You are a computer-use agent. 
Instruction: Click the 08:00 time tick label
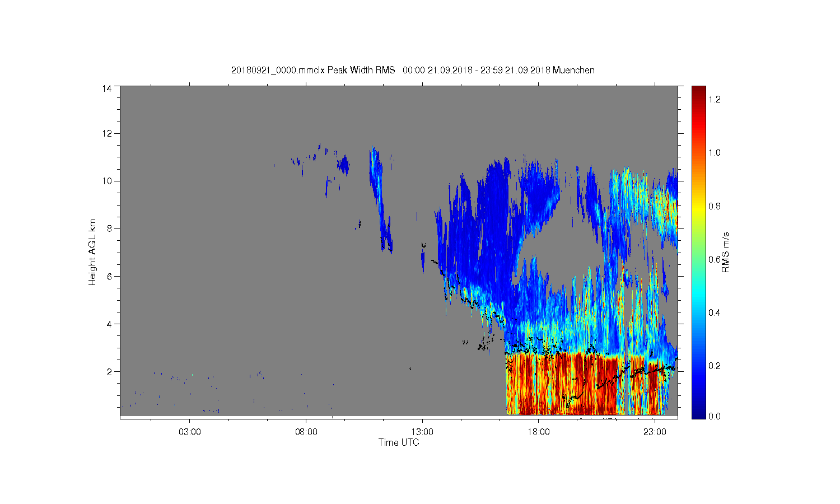306,432
